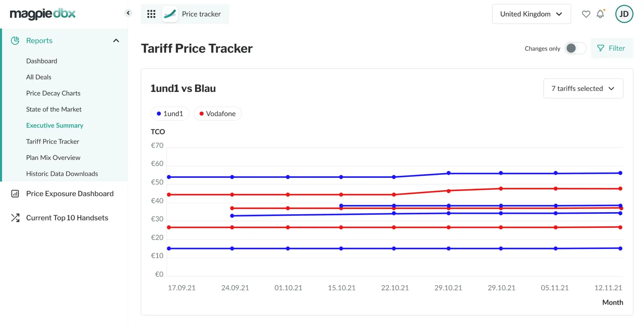Viewport: 644px width, 325px height.
Task: Open the United Kingdom country dropdown
Action: (x=531, y=14)
